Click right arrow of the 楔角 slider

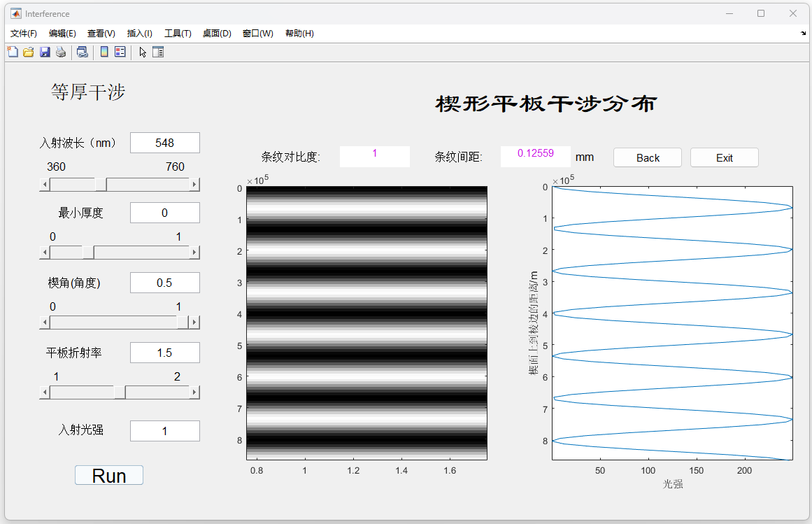(195, 323)
